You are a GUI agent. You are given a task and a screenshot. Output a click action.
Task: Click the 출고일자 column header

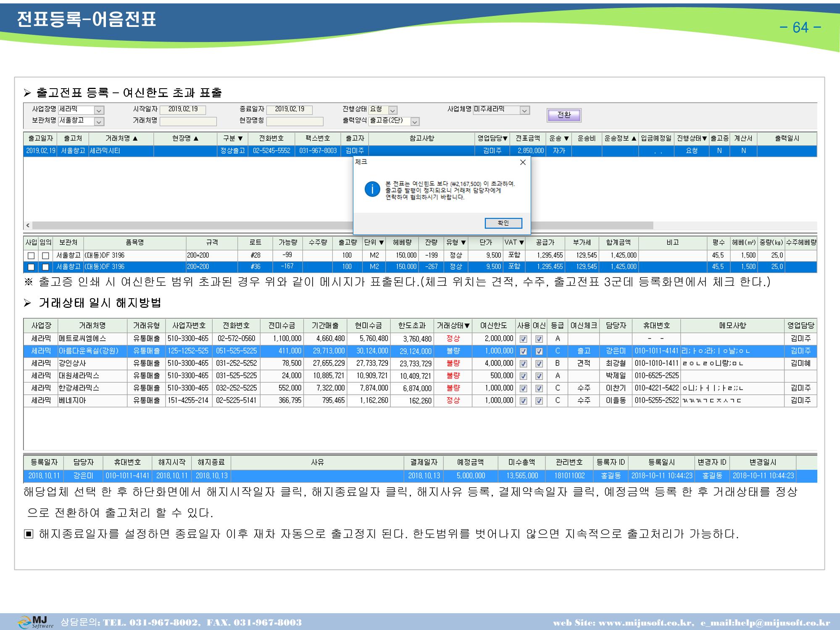point(40,139)
